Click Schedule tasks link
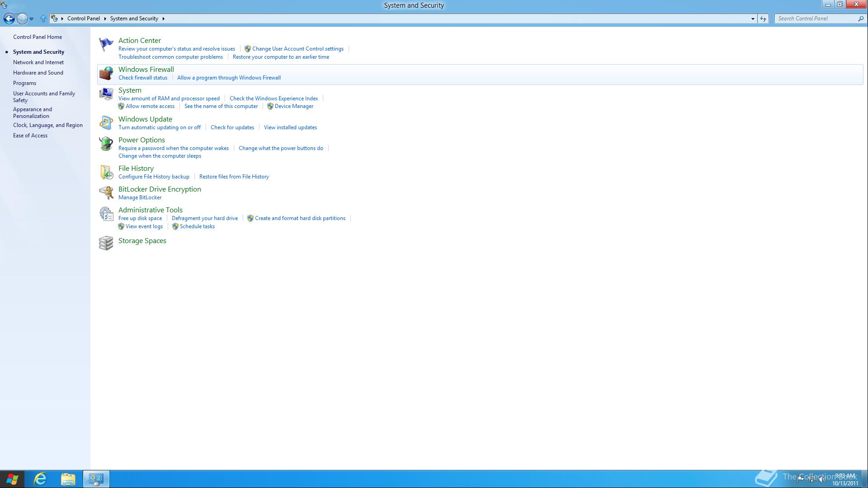Screen dimensions: 868x488 [x=197, y=226]
